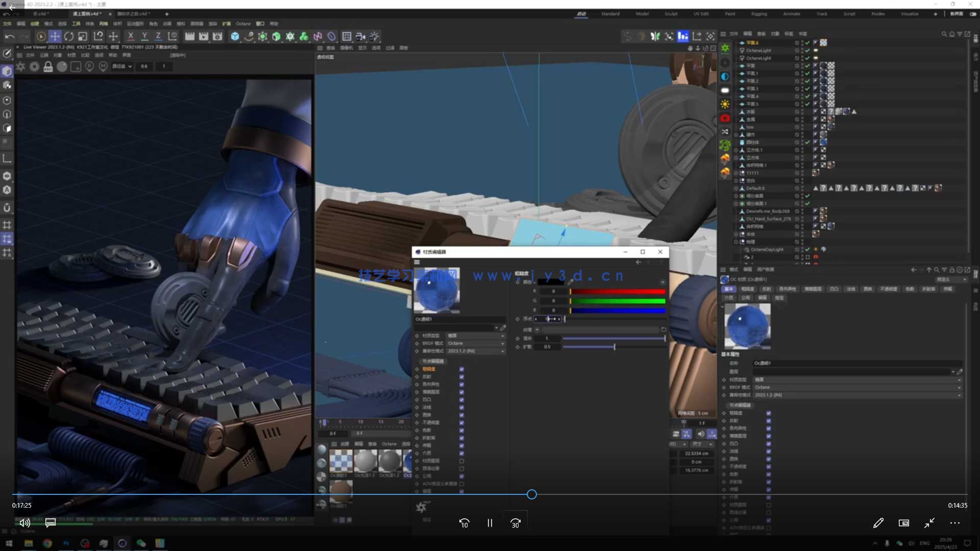980x551 pixels.
Task: Enable the unchecked box below the checked channel run in material editor
Action: 461,461
